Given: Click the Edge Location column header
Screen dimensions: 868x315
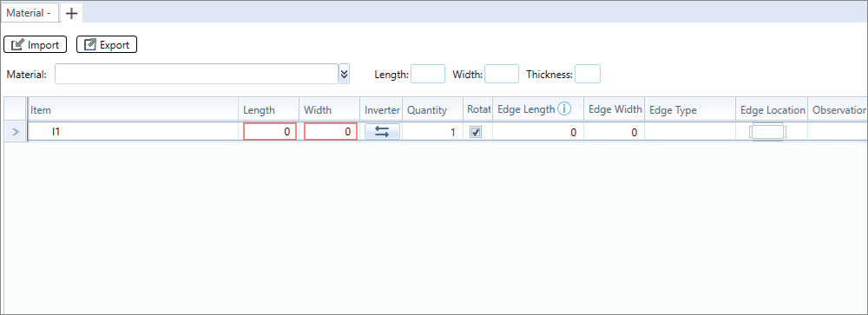Looking at the screenshot, I should (x=773, y=109).
